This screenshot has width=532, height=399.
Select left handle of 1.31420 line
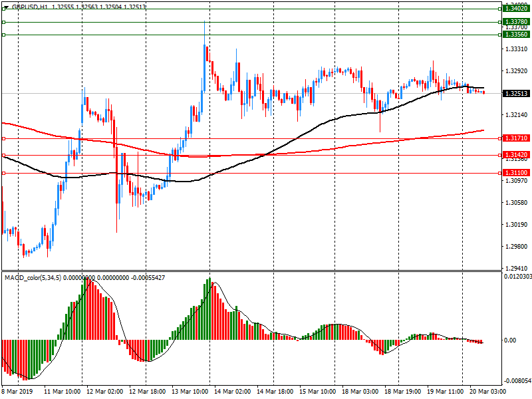4,156
